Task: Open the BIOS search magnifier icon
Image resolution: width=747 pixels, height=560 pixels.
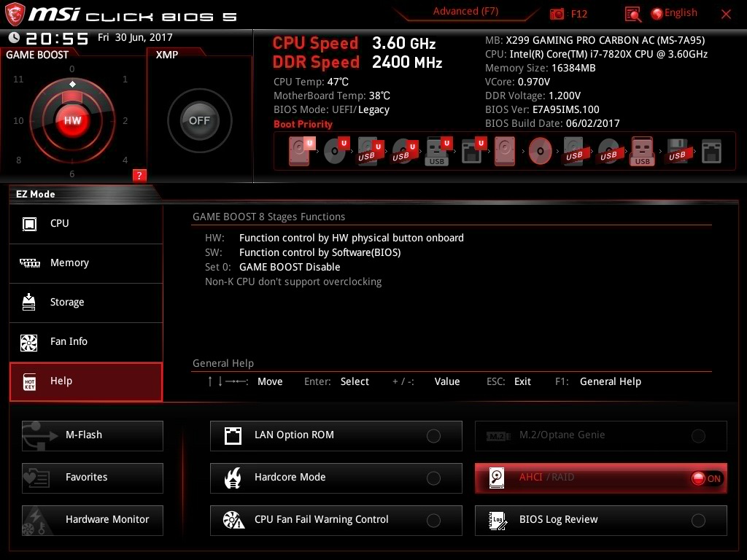Action: coord(633,14)
